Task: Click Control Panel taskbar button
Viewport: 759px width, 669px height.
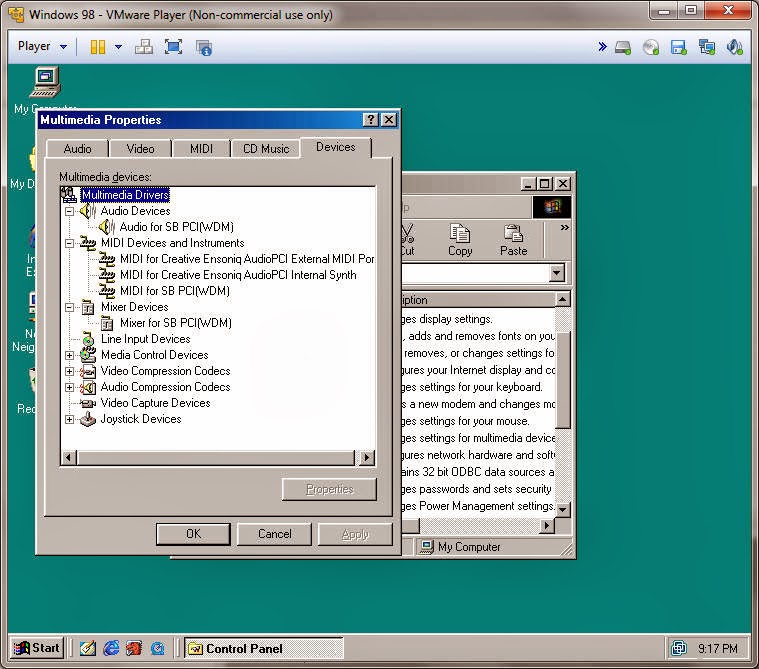Action: [264, 648]
